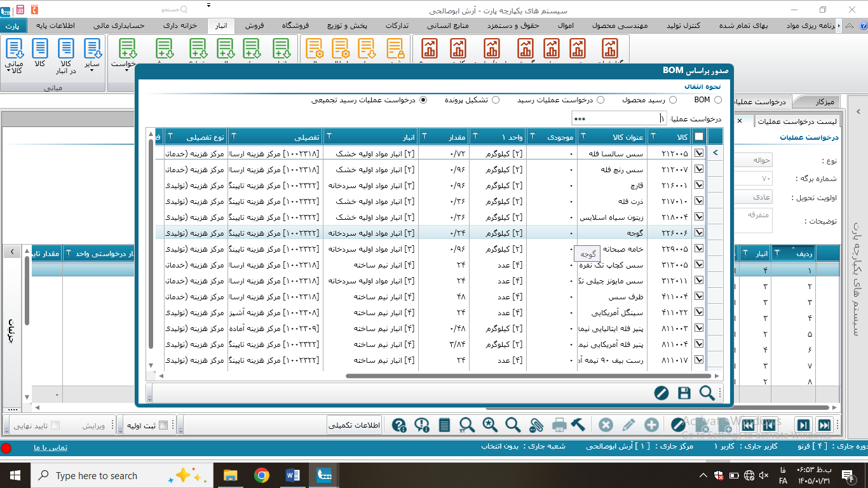Click the filter funnel on the مقدار column
This screenshot has height=488, width=868.
click(x=424, y=136)
